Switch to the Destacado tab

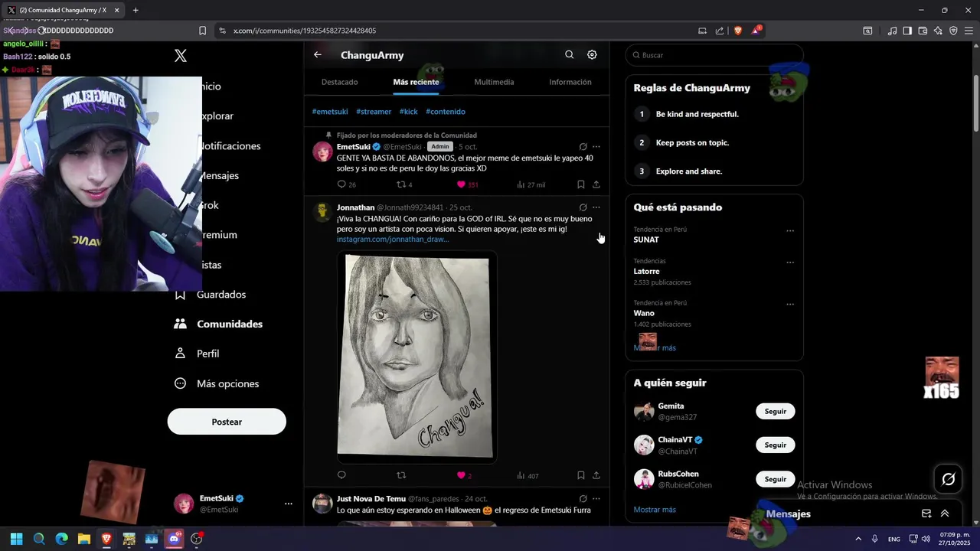click(339, 82)
